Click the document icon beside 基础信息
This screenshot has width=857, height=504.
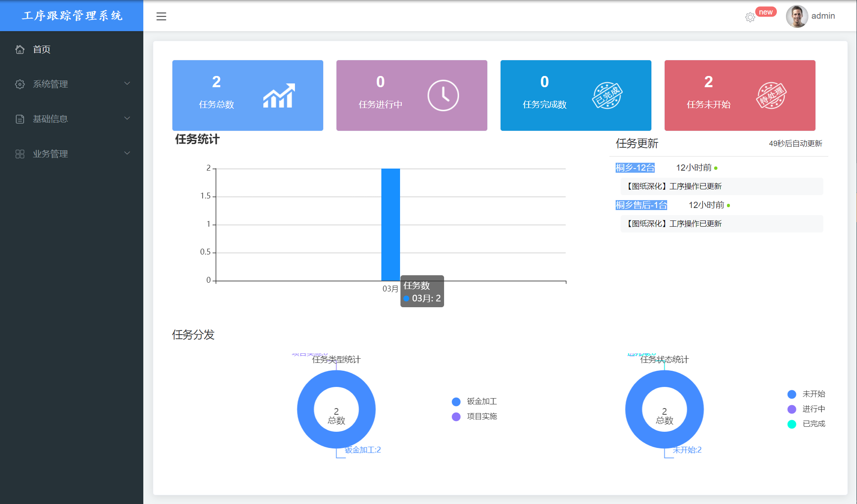(20, 119)
